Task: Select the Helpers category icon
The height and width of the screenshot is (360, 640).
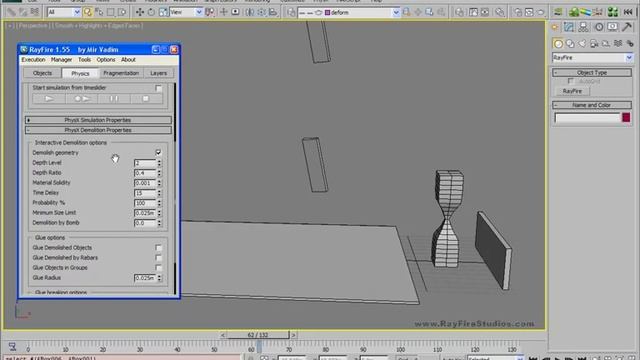Action: [x=606, y=43]
